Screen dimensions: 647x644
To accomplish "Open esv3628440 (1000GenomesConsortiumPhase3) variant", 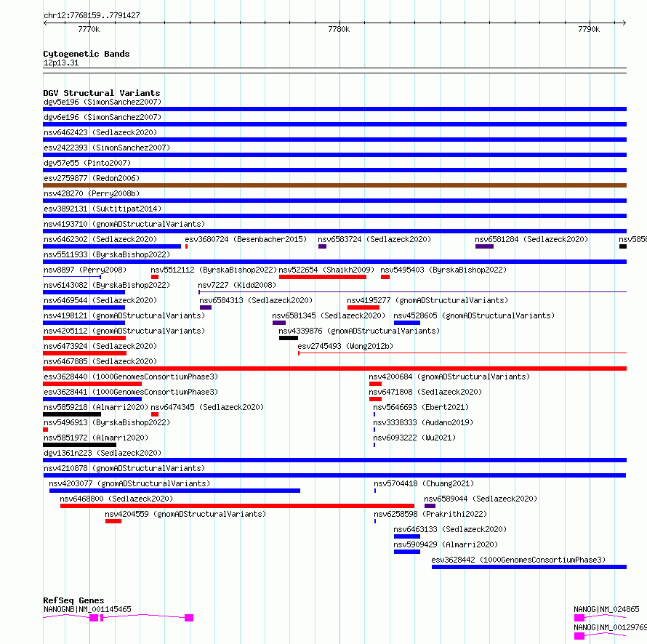I will point(131,377).
